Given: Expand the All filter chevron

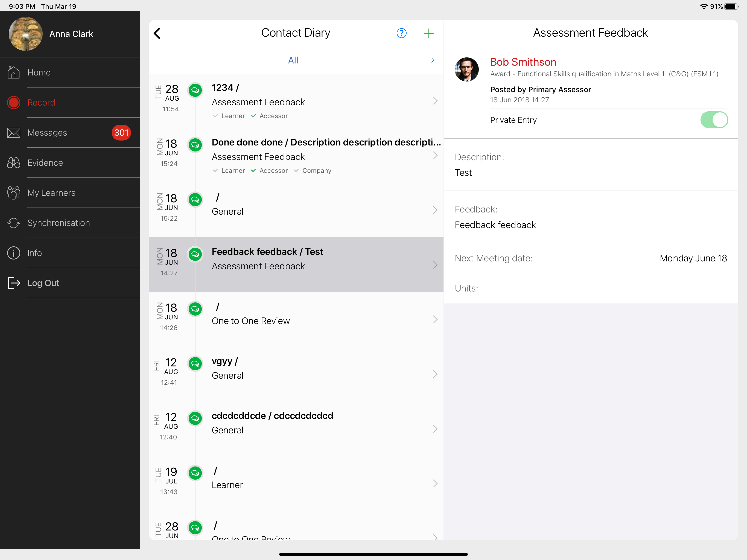Looking at the screenshot, I should (432, 60).
